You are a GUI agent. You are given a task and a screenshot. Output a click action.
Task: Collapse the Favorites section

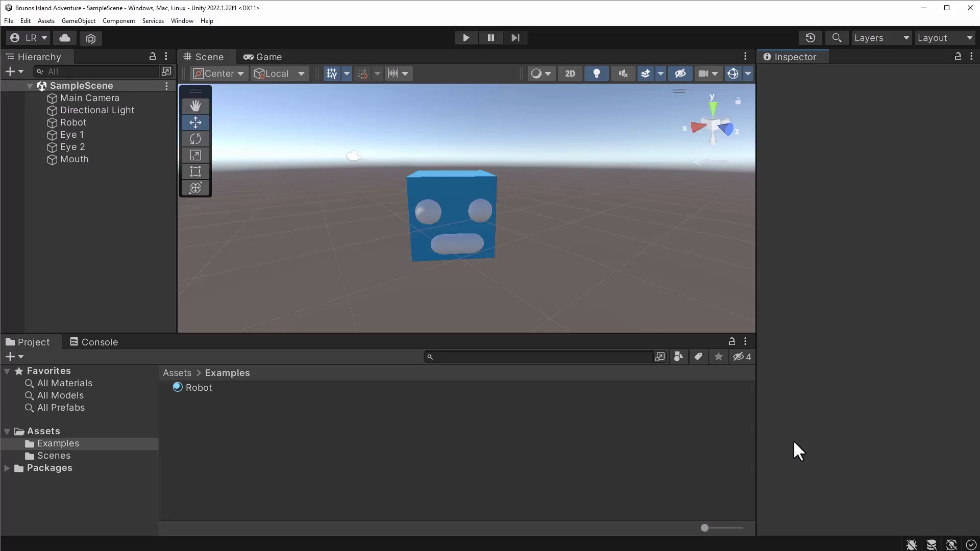(7, 371)
